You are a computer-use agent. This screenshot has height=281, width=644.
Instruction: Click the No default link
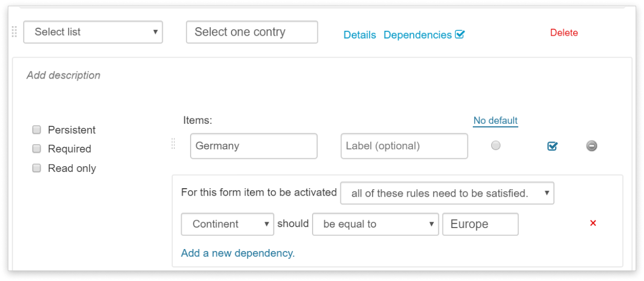pos(495,121)
